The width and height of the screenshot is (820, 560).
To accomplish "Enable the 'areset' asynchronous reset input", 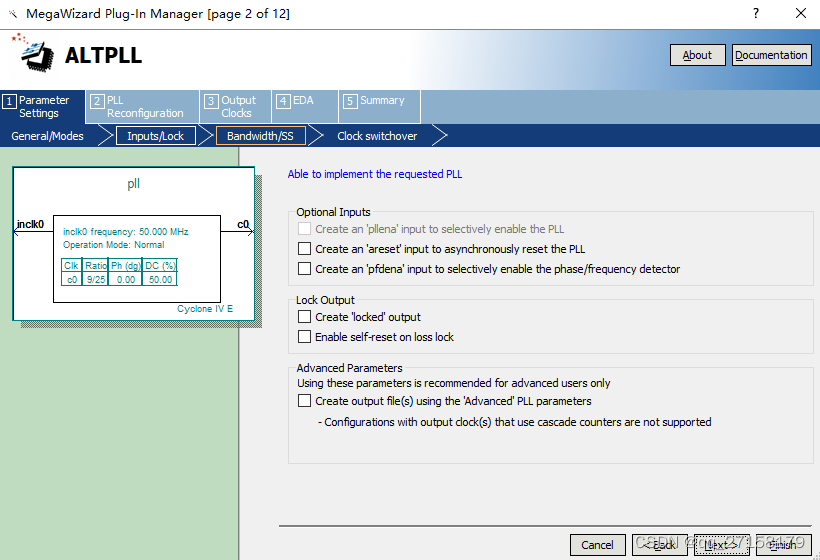I will pos(304,248).
